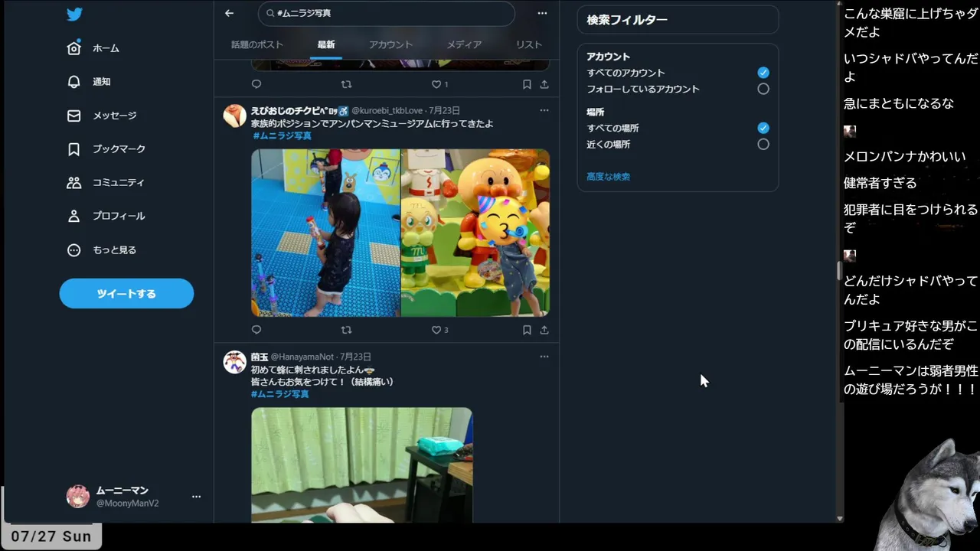The height and width of the screenshot is (551, 980).
Task: Select すべての場所 radio option
Action: coord(763,128)
